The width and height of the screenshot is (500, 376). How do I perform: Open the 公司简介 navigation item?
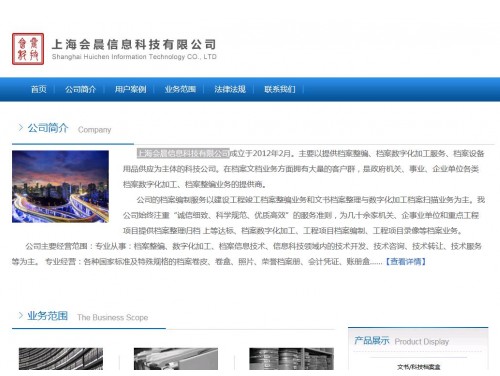coord(80,89)
